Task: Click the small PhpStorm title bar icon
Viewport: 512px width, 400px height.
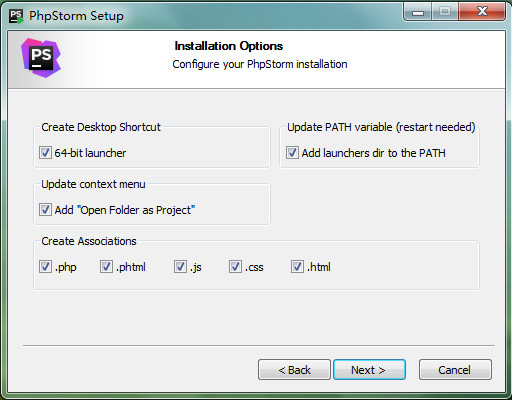Action: [x=16, y=16]
